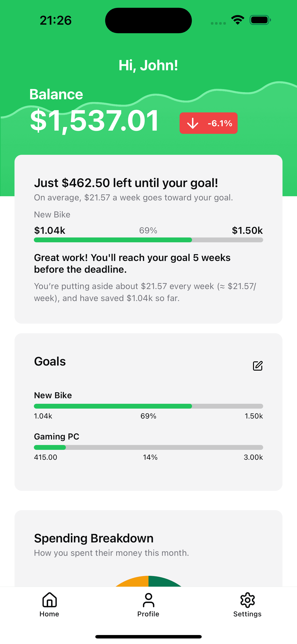
Task: Click the red down-arrow icon in badge
Action: 193,123
